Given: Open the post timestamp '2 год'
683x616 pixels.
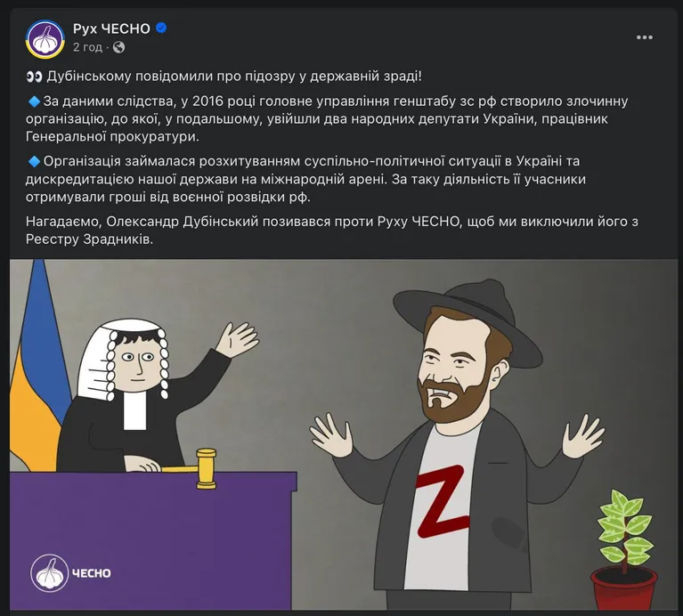Looking at the screenshot, I should click(87, 47).
